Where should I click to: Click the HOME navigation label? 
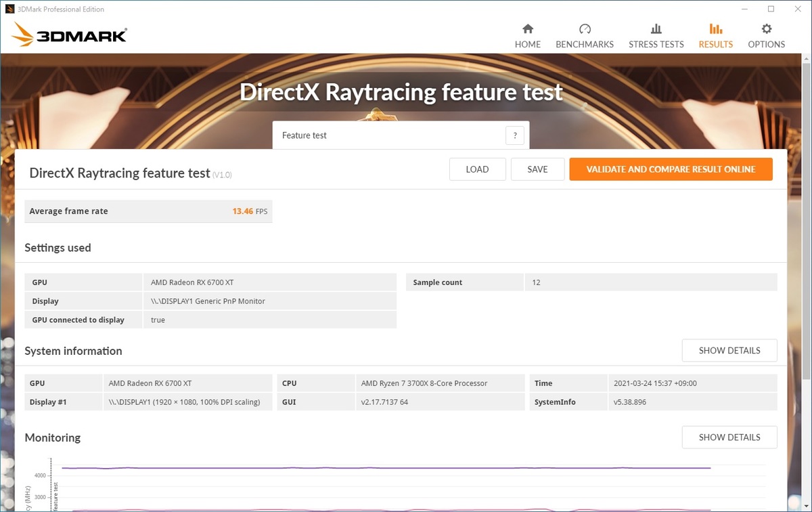(528, 45)
